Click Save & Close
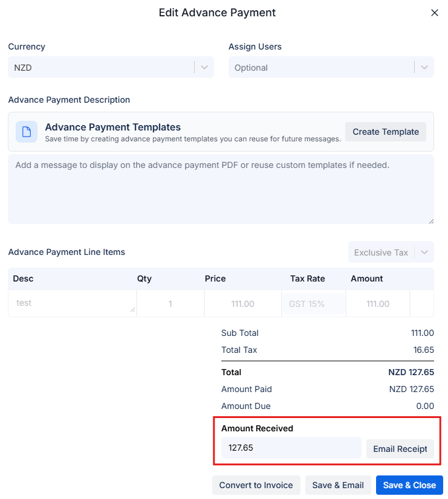This screenshot has width=448, height=499. pos(409,485)
